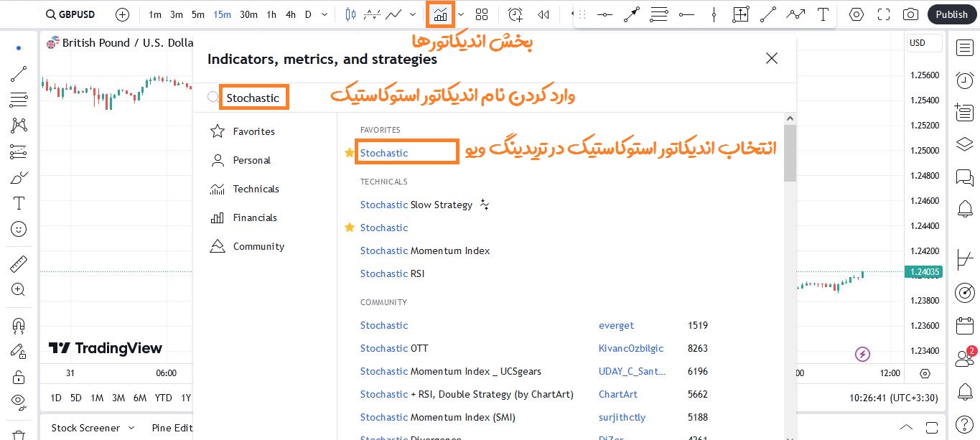Image resolution: width=980 pixels, height=440 pixels.
Task: Open the emoji icons tool in sidebar
Action: coord(19,229)
